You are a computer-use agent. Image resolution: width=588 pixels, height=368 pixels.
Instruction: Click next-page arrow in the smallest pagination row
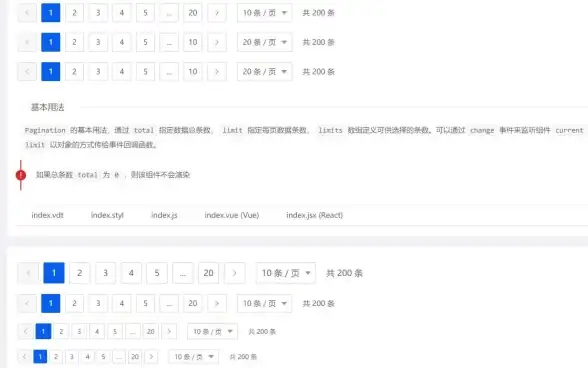click(x=151, y=356)
